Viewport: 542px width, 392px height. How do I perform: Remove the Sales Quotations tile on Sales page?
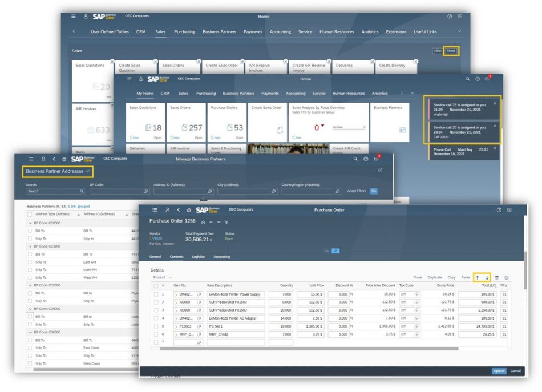pos(112,61)
